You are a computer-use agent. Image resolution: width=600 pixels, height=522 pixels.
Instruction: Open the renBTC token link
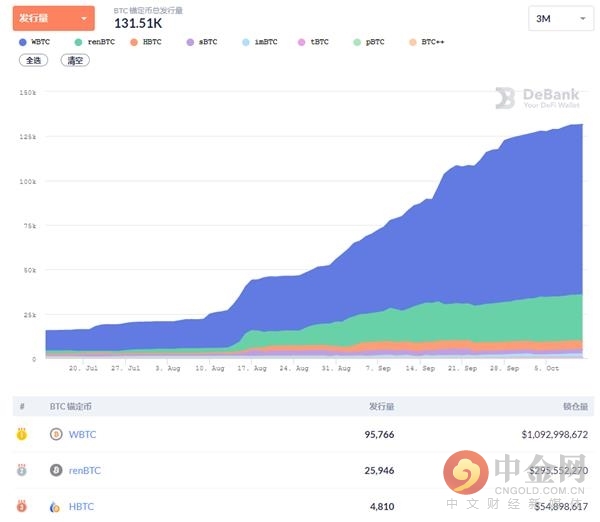(85, 470)
